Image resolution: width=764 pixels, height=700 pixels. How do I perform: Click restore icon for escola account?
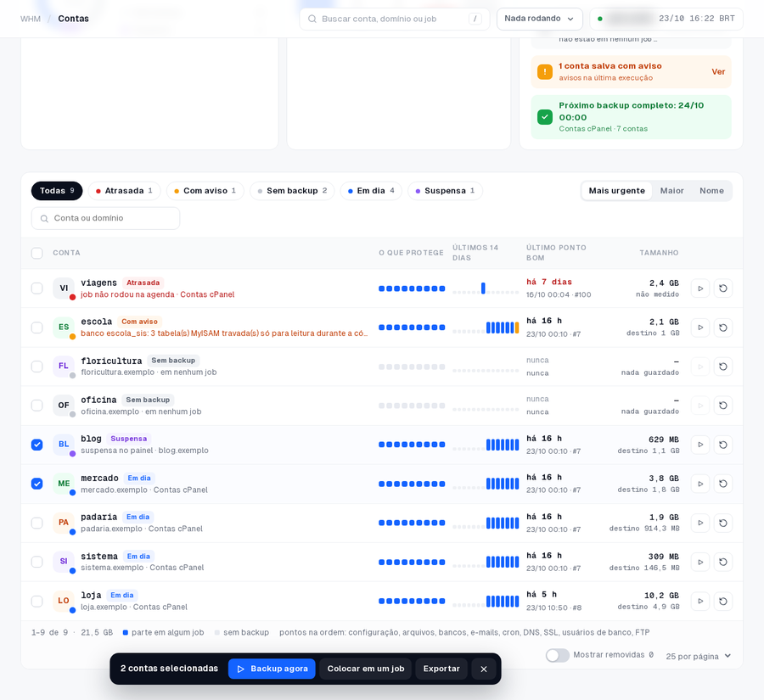tap(723, 328)
